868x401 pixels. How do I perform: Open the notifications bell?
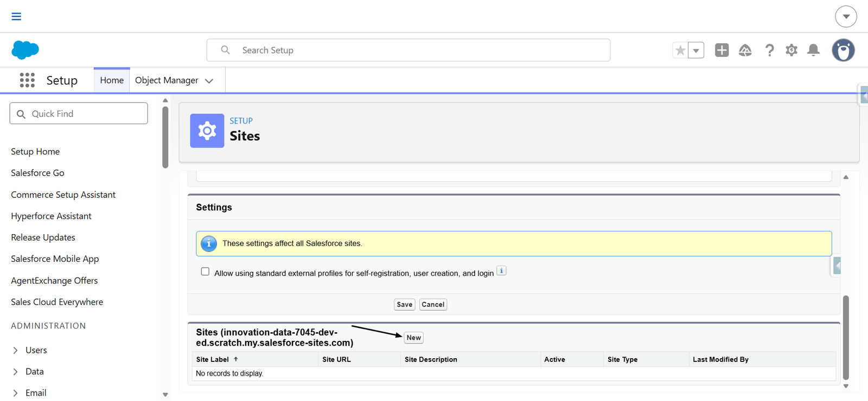pos(813,50)
